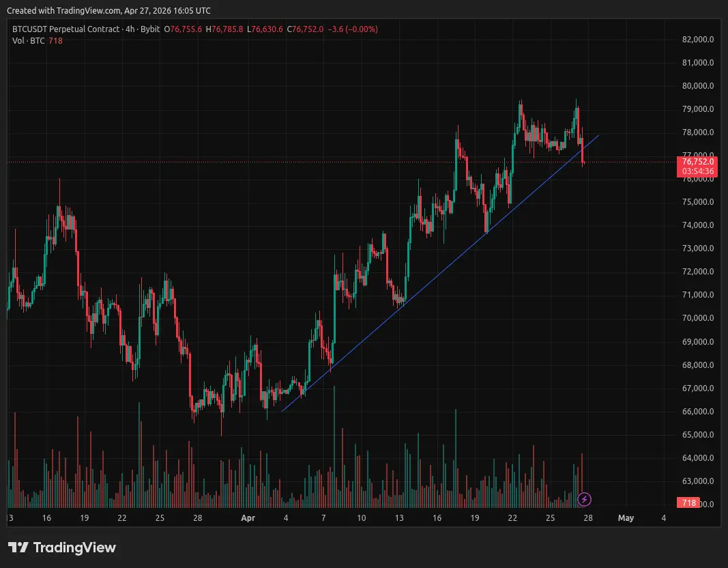Click the 80,000.0 price axis label
The image size is (728, 568).
(698, 86)
